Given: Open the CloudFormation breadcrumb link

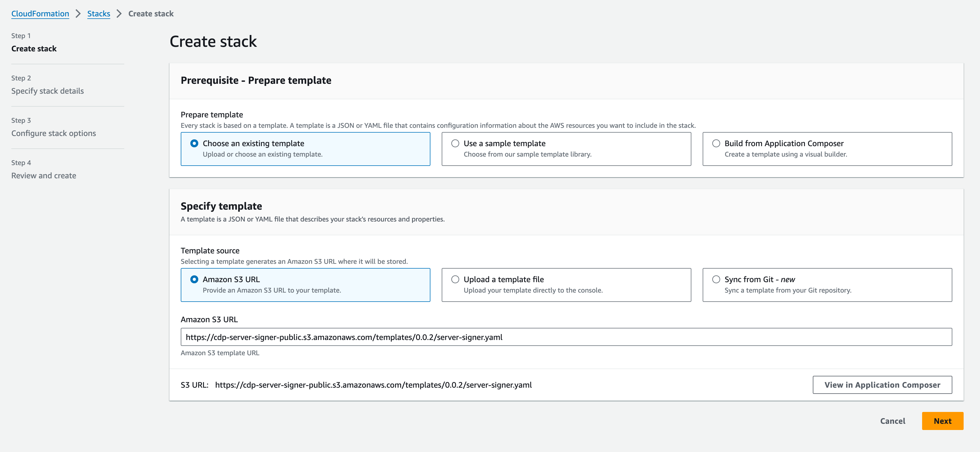Looking at the screenshot, I should pos(40,14).
